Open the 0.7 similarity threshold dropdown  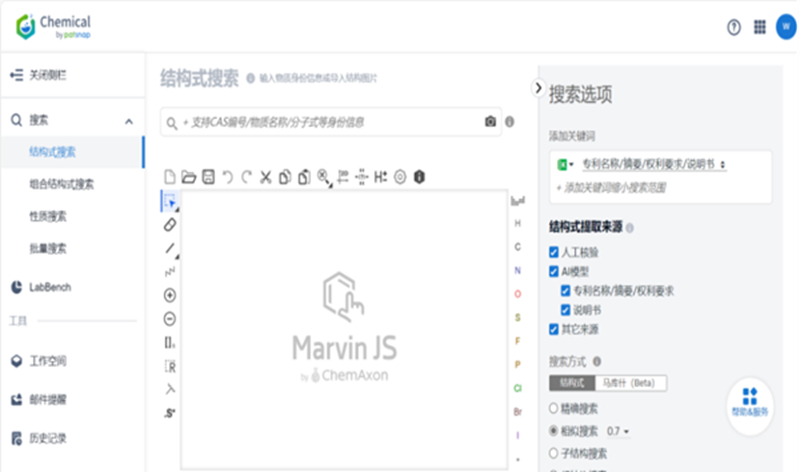618,432
